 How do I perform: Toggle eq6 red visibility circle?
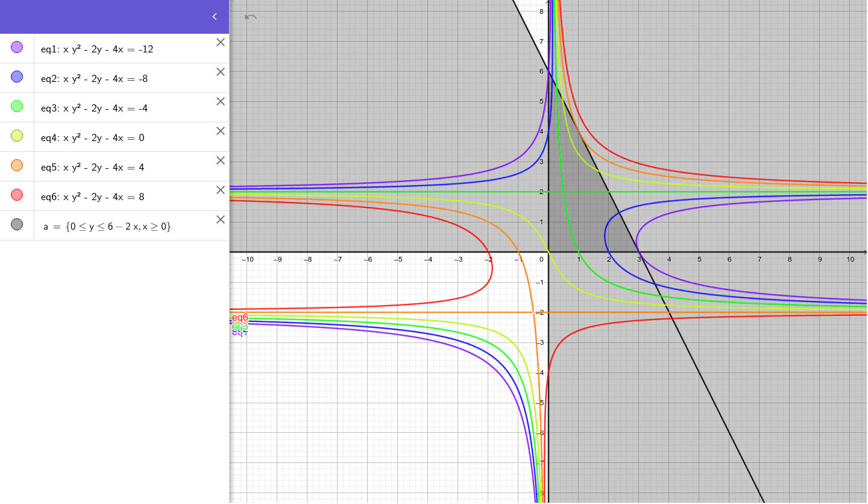17,195
